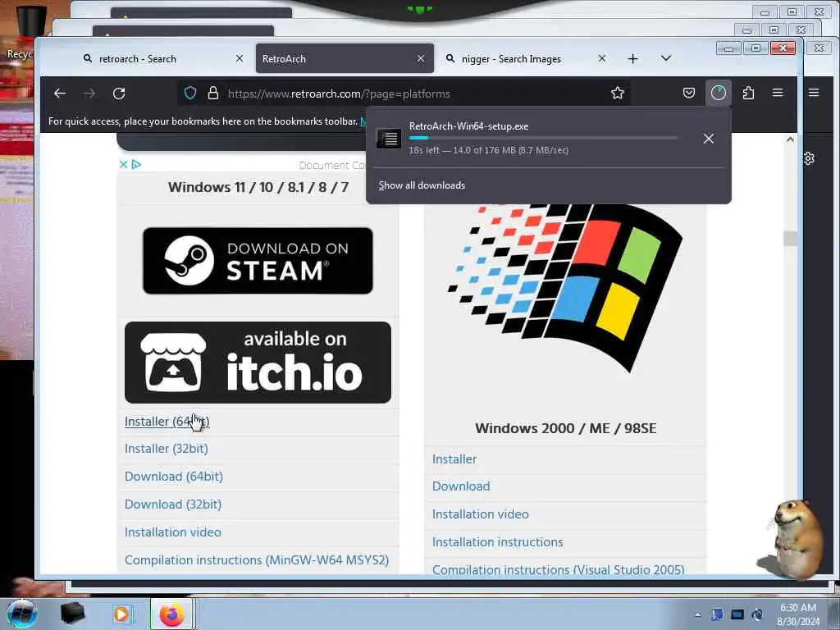Click the Firefox taskbar button
The image size is (840, 630).
click(x=171, y=614)
